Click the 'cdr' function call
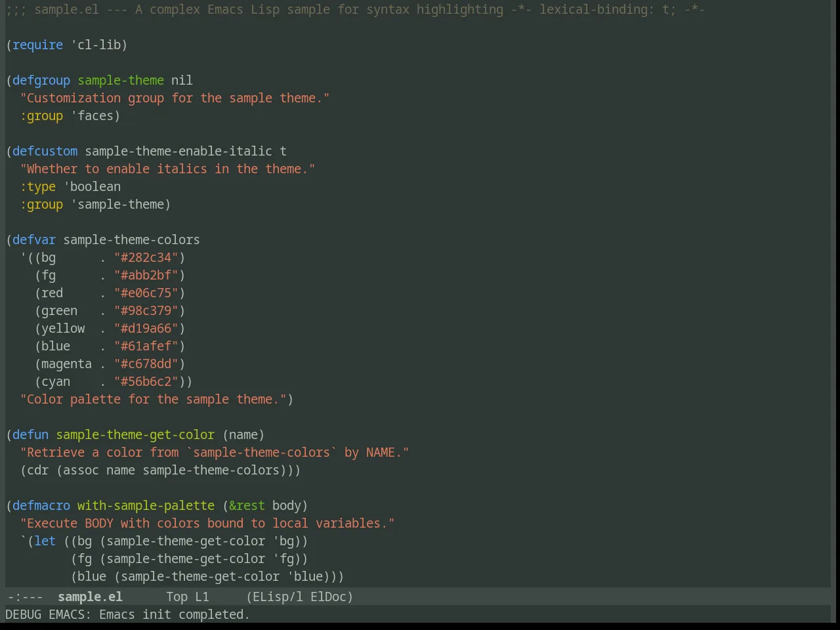This screenshot has width=840, height=630. (x=38, y=470)
